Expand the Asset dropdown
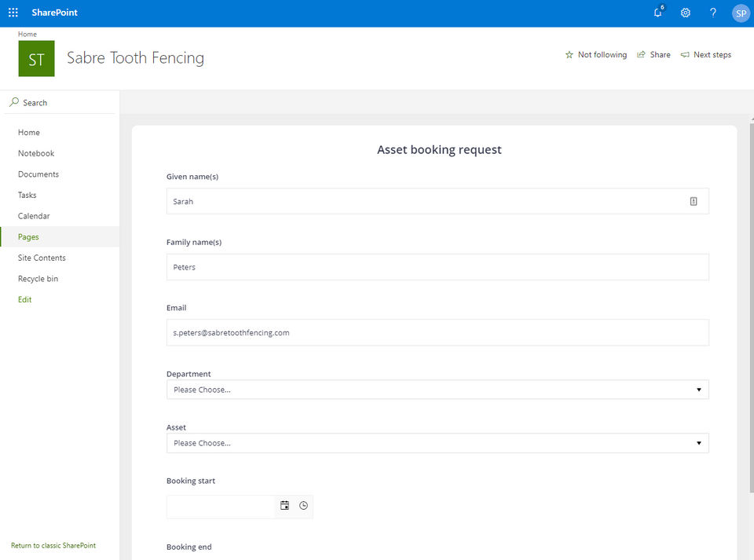Screen dimensions: 754x560 tap(437, 443)
